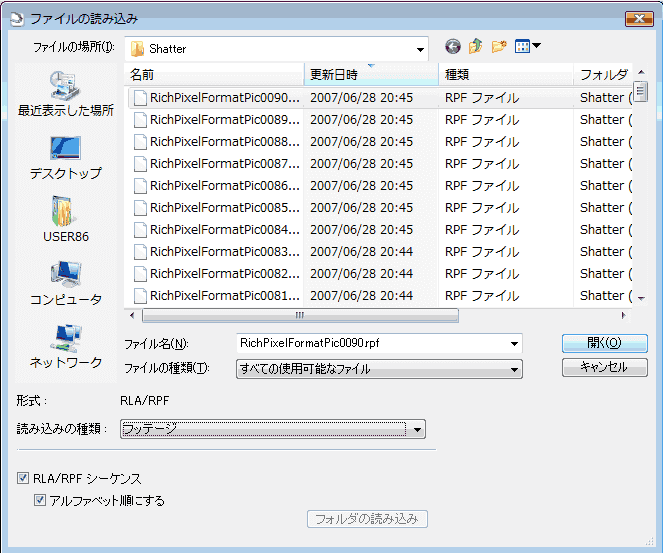The width and height of the screenshot is (663, 553).
Task: Select file name RichPixelFormatPic0083...
Action: tap(225, 252)
